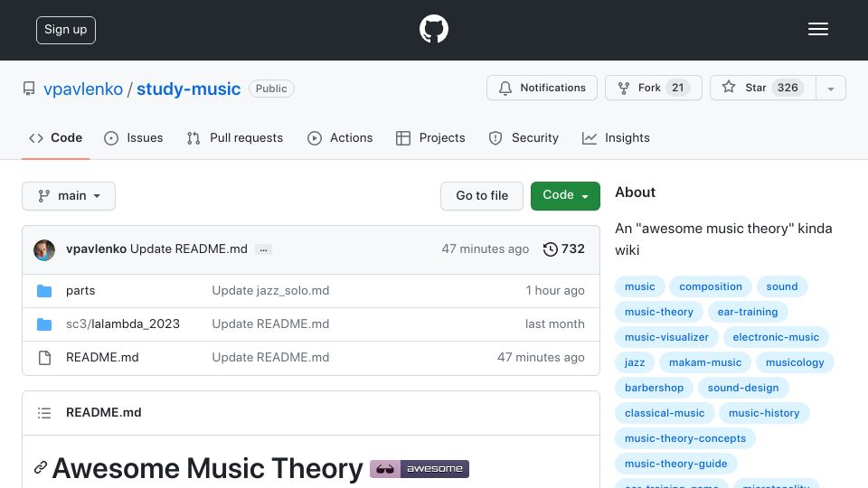Screen dimensions: 868x488
Task: Select the sound-design topic tag
Action: click(x=743, y=388)
